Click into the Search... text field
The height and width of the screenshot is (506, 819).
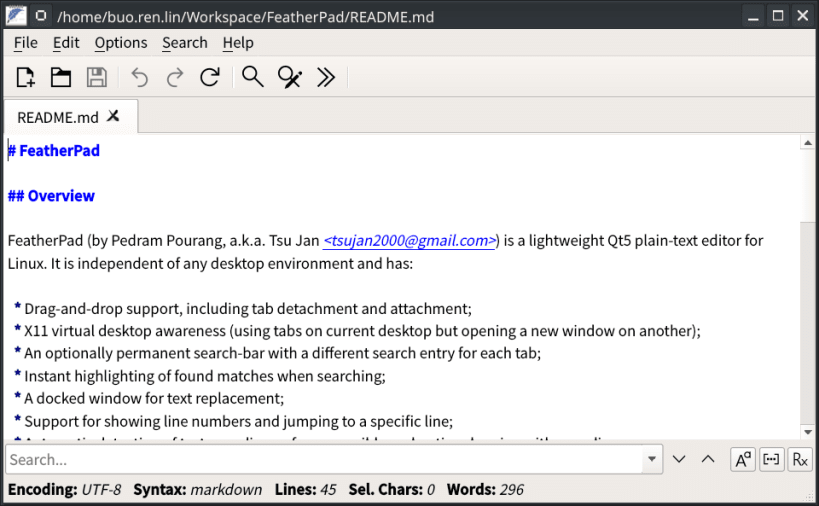(x=324, y=460)
